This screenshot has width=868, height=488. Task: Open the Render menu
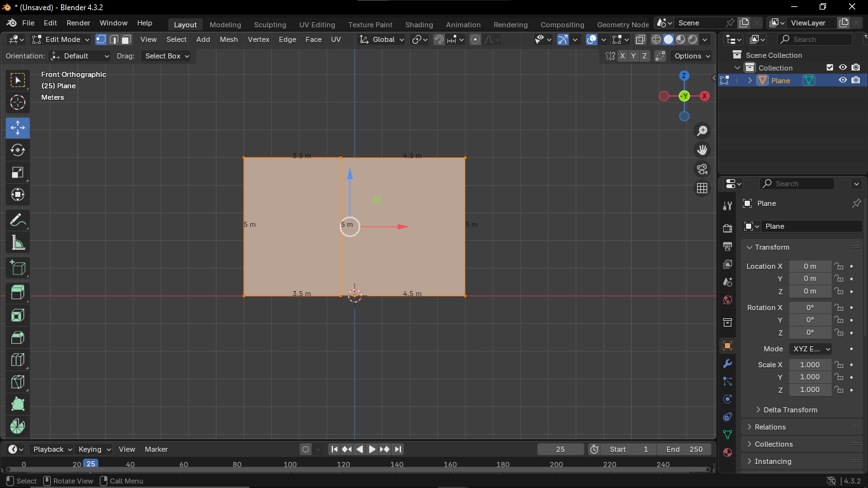(x=78, y=23)
